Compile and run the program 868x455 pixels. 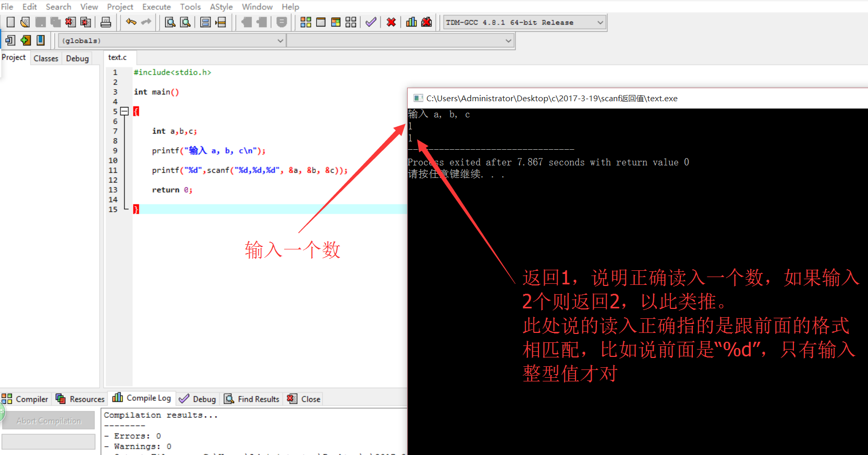click(x=336, y=22)
